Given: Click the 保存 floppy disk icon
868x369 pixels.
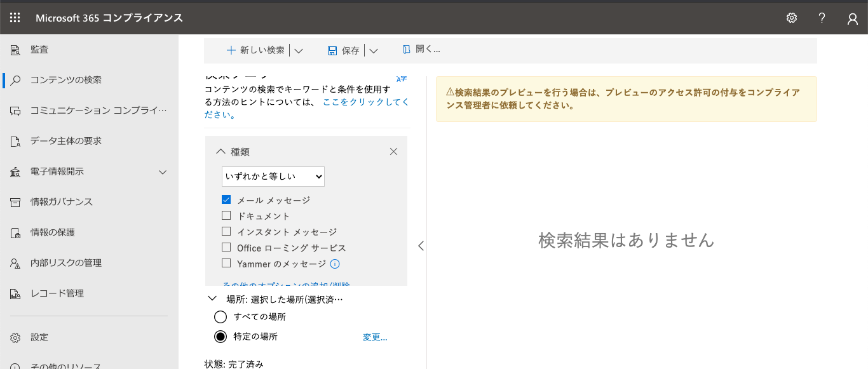Looking at the screenshot, I should point(332,51).
